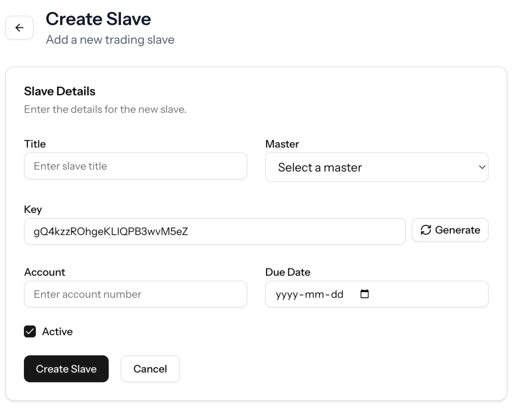Open the calendar picker icon
Image resolution: width=532 pixels, height=414 pixels.
[x=365, y=294]
